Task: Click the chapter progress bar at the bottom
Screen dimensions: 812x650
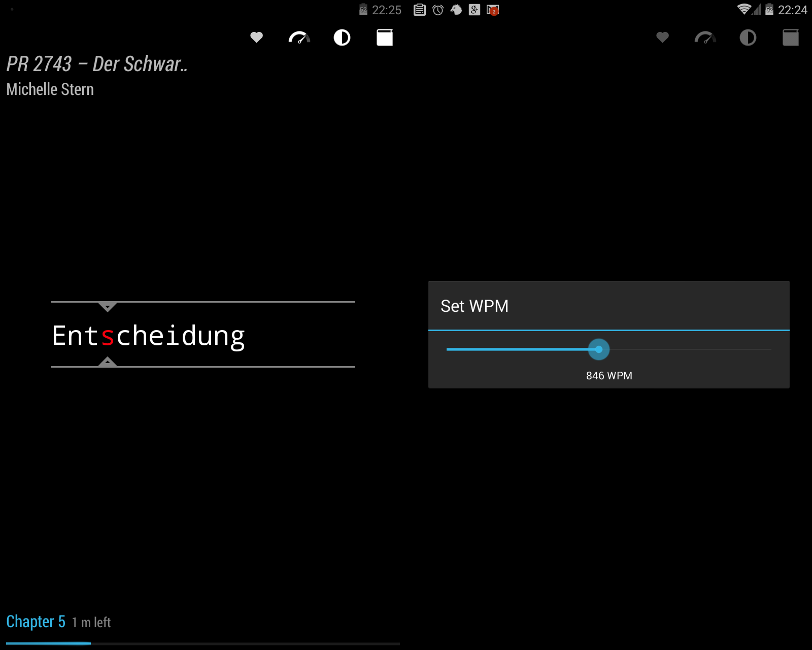Action: [203, 643]
